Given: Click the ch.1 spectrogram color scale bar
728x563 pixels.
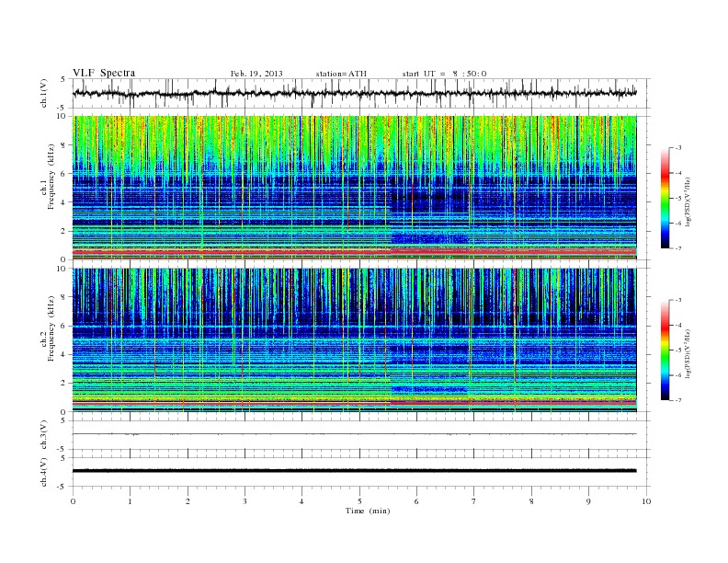Looking at the screenshot, I should tap(665, 198).
